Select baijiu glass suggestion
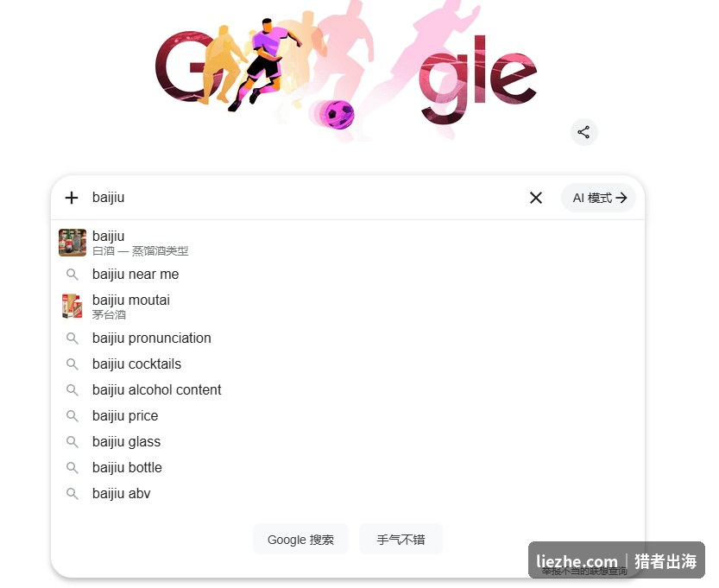This screenshot has width=719, height=588. pyautogui.click(x=348, y=442)
